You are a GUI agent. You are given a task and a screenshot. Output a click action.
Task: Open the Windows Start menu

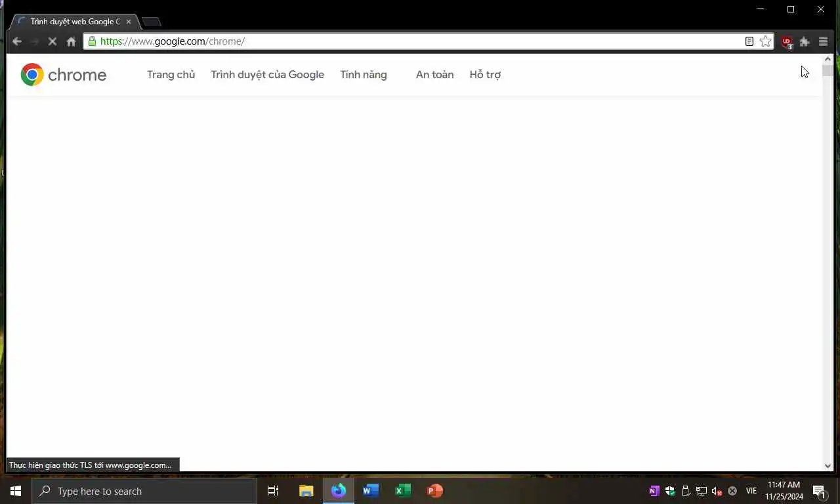(x=16, y=491)
